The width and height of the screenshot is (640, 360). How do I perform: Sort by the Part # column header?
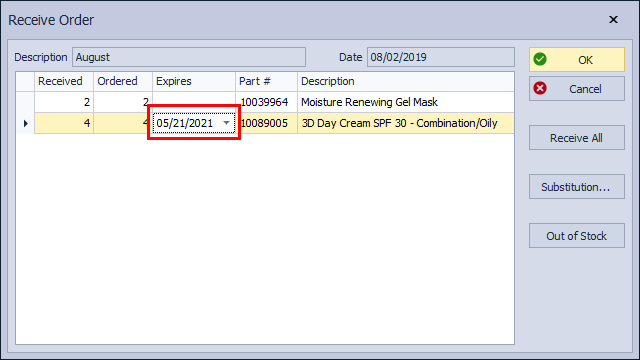(266, 81)
